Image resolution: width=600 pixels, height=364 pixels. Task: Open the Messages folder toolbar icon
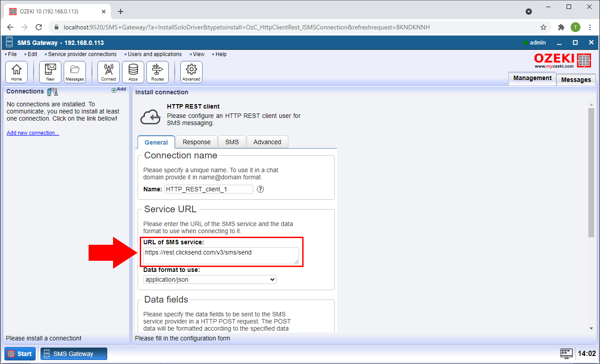coord(75,72)
